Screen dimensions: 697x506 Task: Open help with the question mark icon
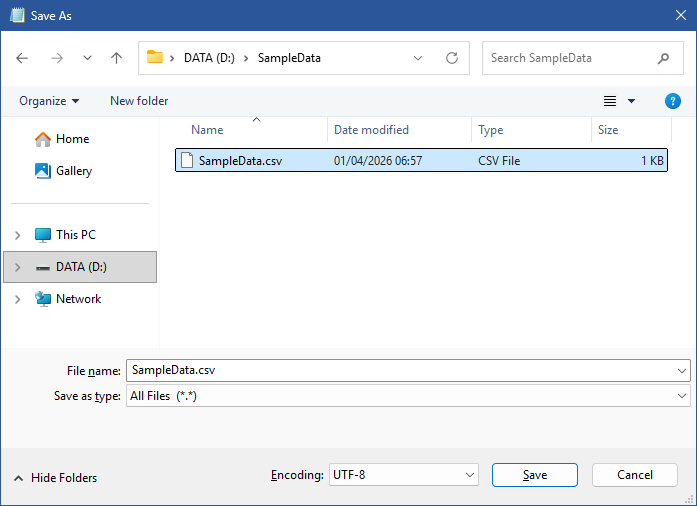click(673, 101)
